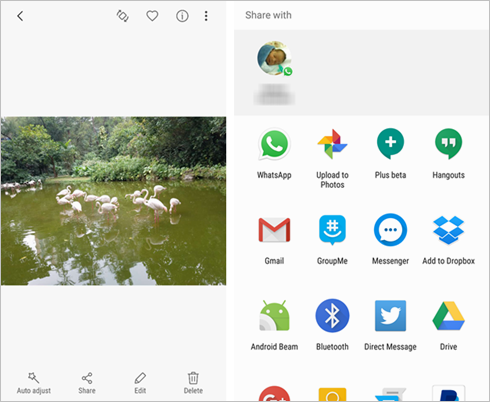Tap the flamingo pond photo
This screenshot has height=402, width=490.
tap(113, 201)
